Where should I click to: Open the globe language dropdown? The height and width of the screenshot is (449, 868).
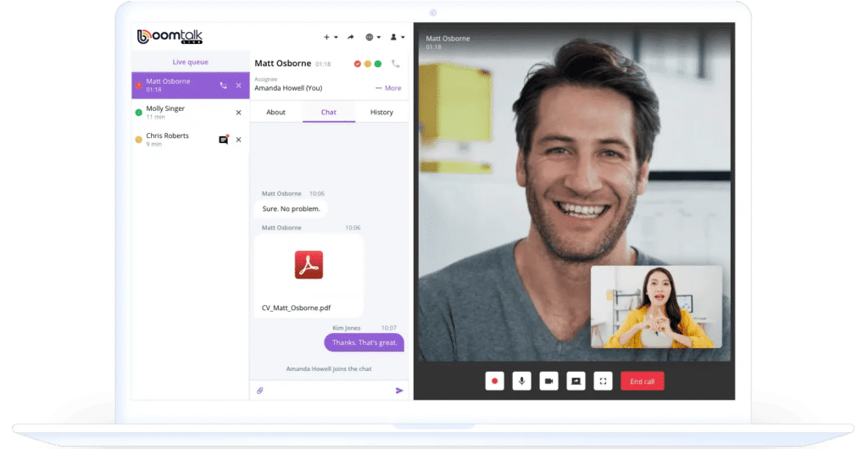point(372,37)
